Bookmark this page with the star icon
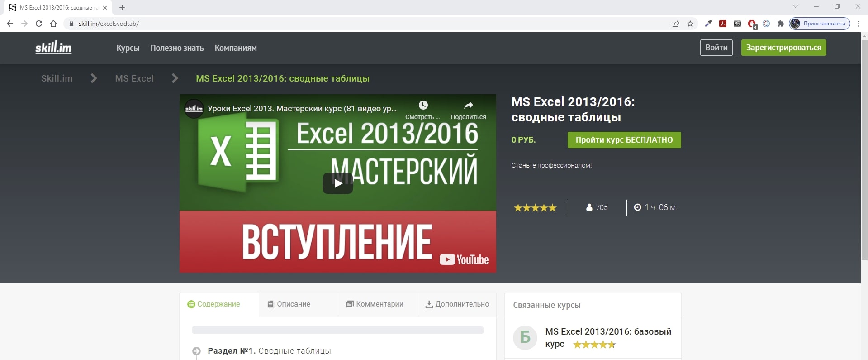The image size is (868, 360). click(690, 24)
